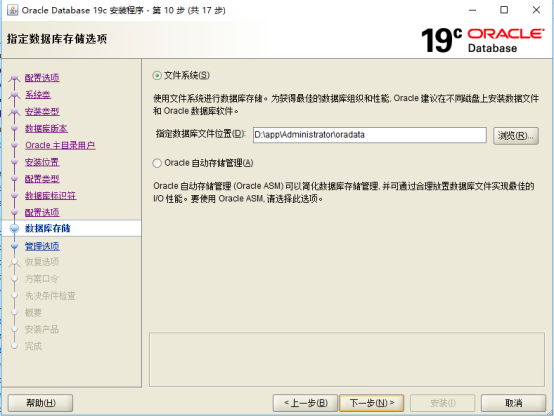Click the grayed 恢复选项 step text
This screenshot has width=554, height=420.
pyautogui.click(x=42, y=262)
